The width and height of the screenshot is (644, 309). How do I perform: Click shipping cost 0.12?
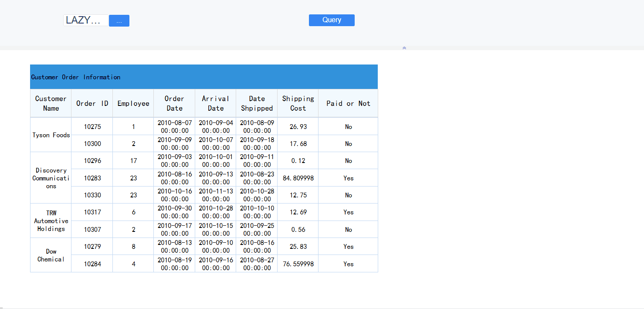tap(298, 160)
